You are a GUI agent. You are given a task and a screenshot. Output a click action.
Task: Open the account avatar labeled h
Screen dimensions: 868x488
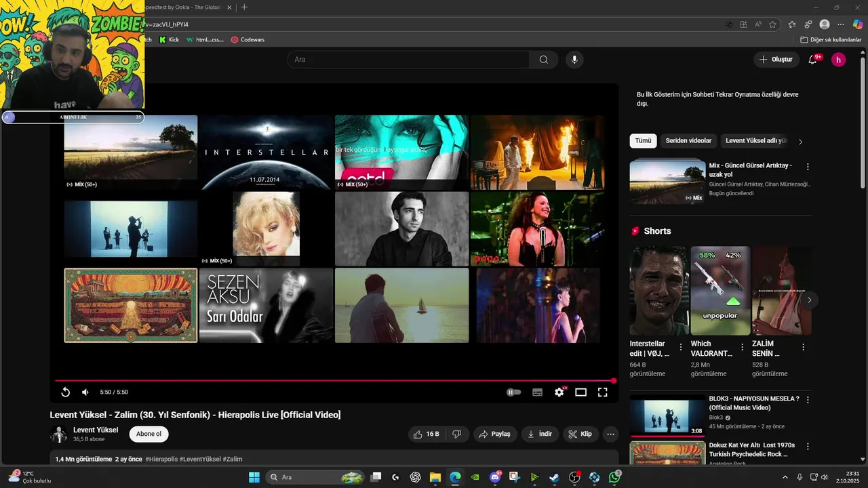click(838, 60)
